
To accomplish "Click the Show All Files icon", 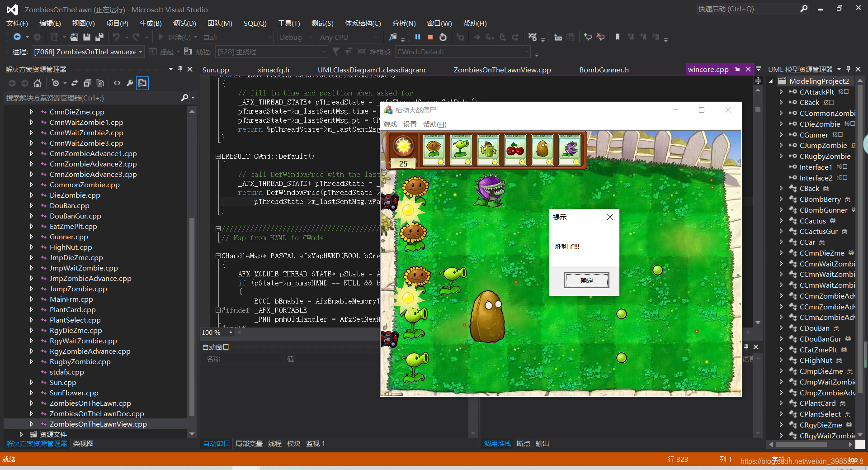I will pos(100,83).
